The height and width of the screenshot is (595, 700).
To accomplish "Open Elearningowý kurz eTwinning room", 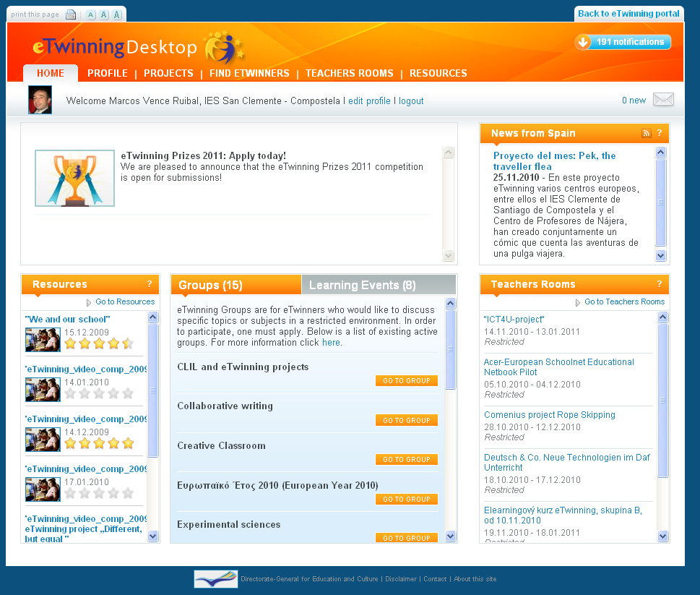I will 563,515.
